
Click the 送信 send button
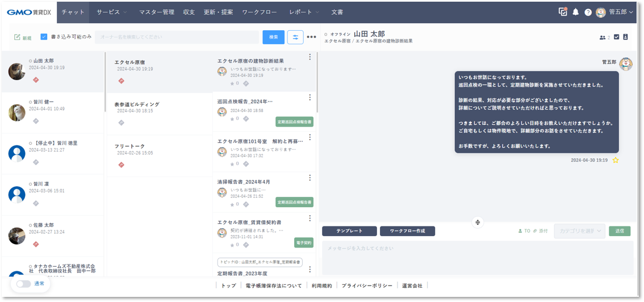[620, 231]
